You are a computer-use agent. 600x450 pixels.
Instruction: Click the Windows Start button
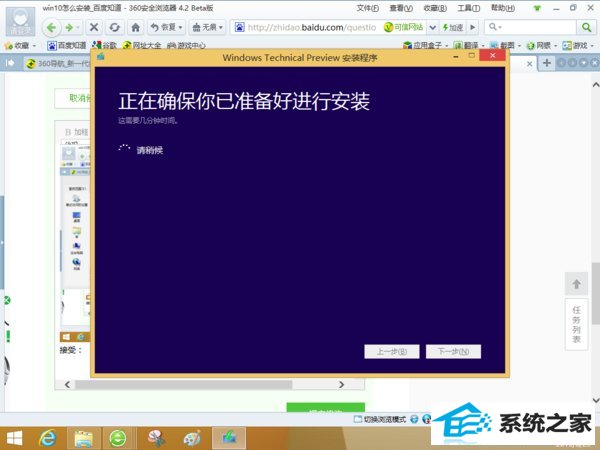(x=14, y=437)
